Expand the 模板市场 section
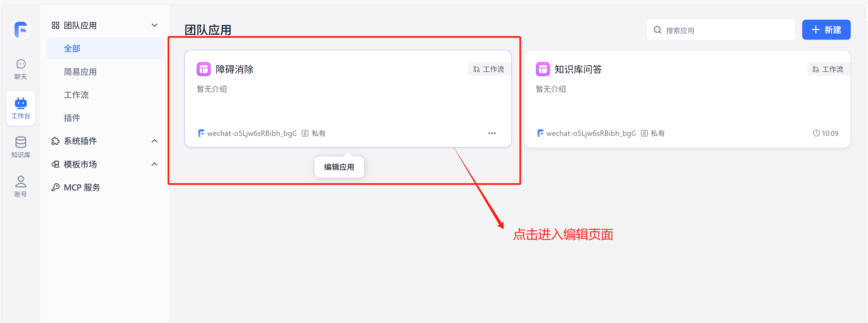 155,164
